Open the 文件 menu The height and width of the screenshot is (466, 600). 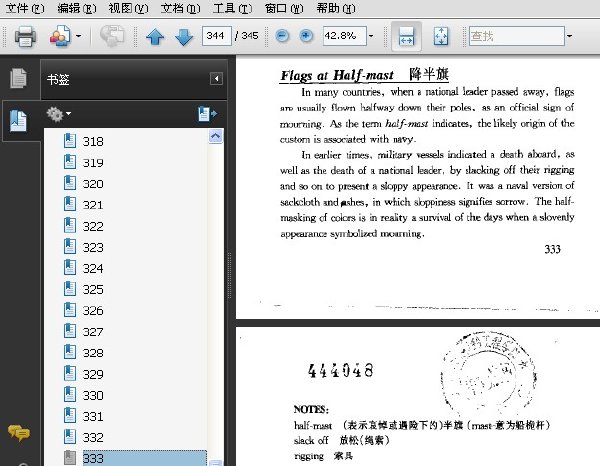25,8
